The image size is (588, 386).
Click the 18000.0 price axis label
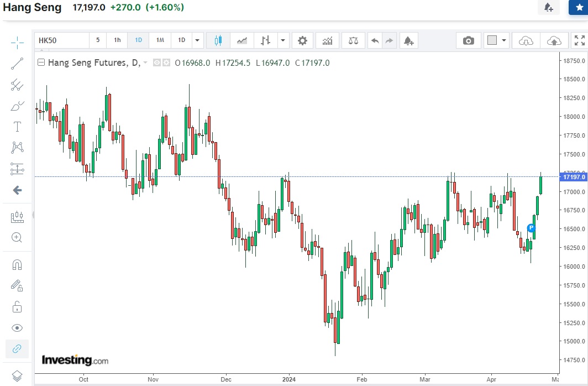tap(574, 117)
